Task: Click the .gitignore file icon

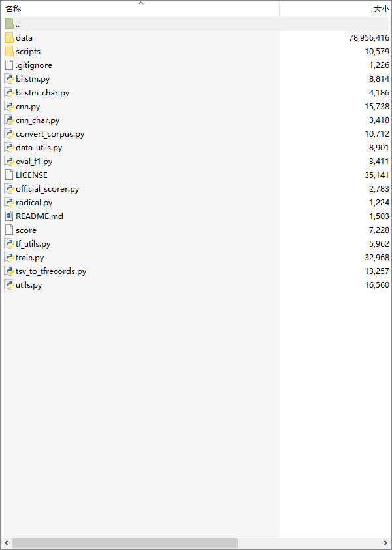Action: (x=9, y=65)
